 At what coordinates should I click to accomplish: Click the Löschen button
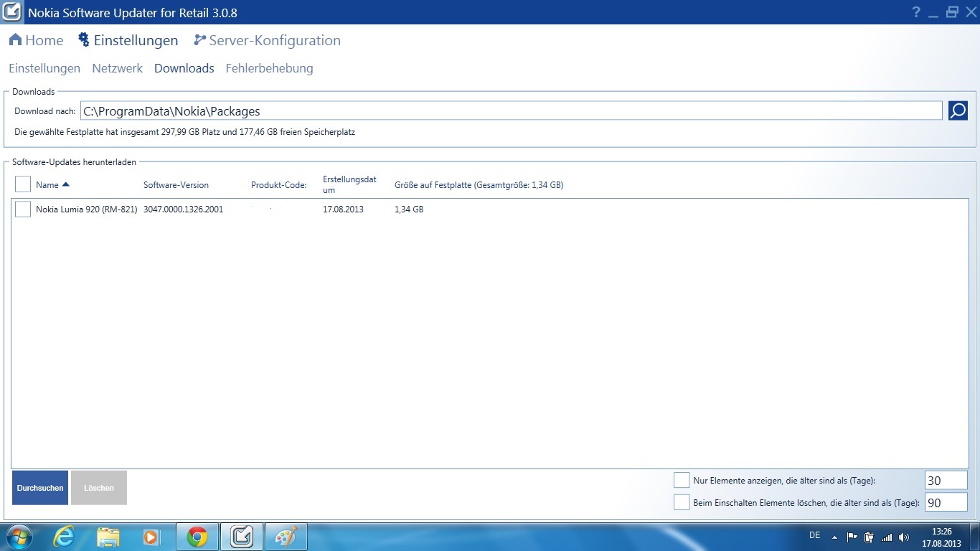click(99, 488)
